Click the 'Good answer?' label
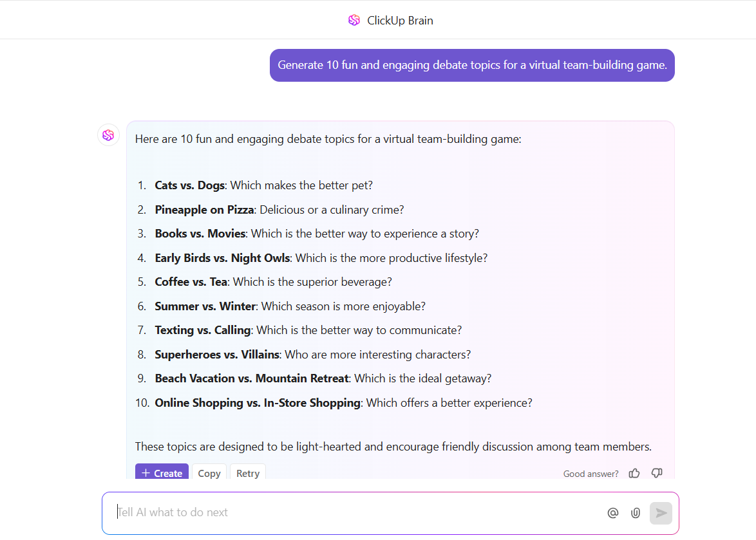The image size is (756, 540). (591, 474)
